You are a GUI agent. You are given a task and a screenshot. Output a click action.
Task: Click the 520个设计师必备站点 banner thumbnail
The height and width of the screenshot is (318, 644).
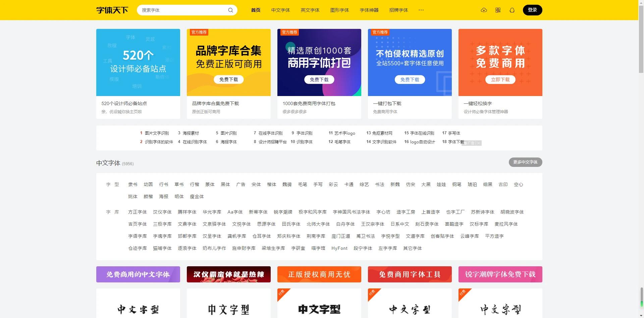[138, 62]
